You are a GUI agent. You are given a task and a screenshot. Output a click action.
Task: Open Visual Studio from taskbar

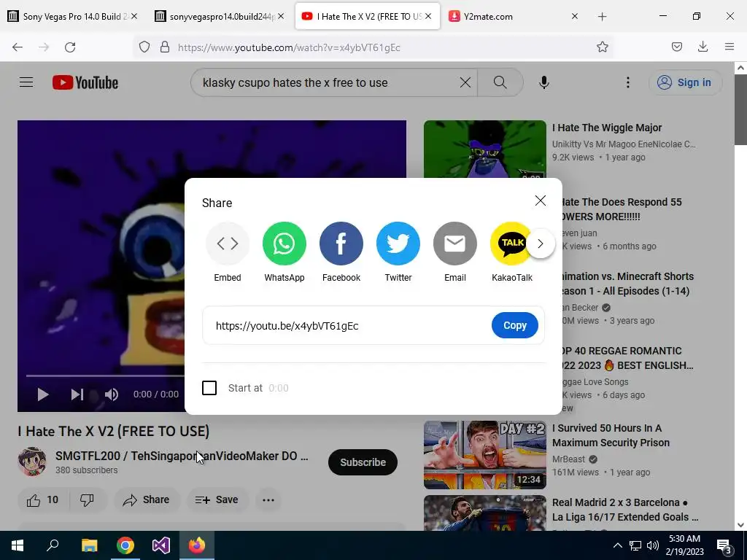coord(161,545)
